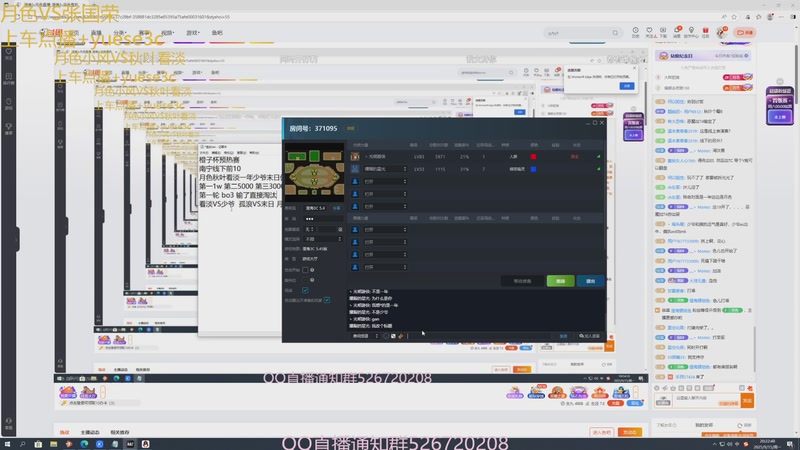Open File Explorer from the taskbar
Viewport: 800px width, 450px height.
click(x=54, y=444)
